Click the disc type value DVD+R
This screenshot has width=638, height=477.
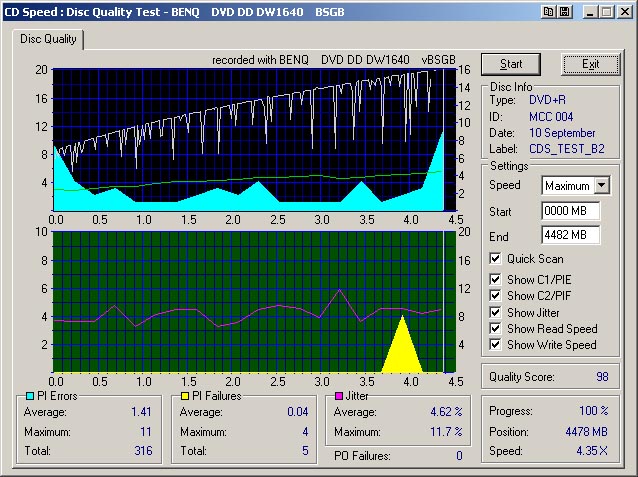tap(547, 100)
